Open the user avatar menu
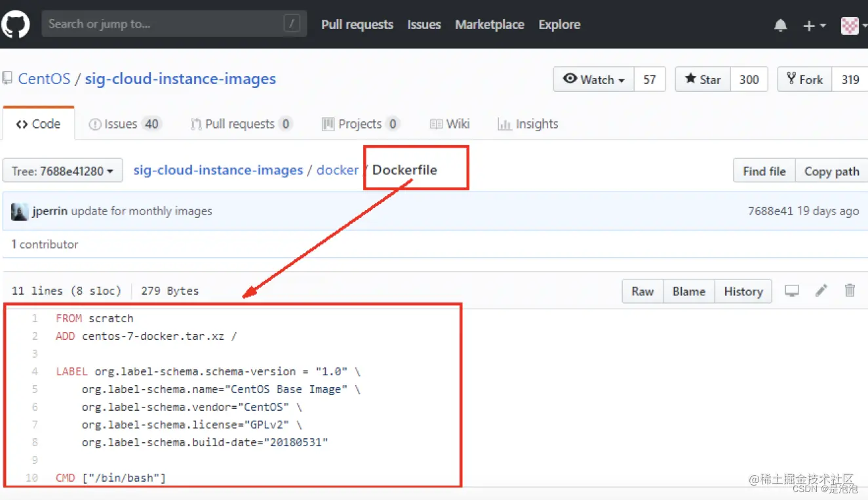 click(853, 26)
